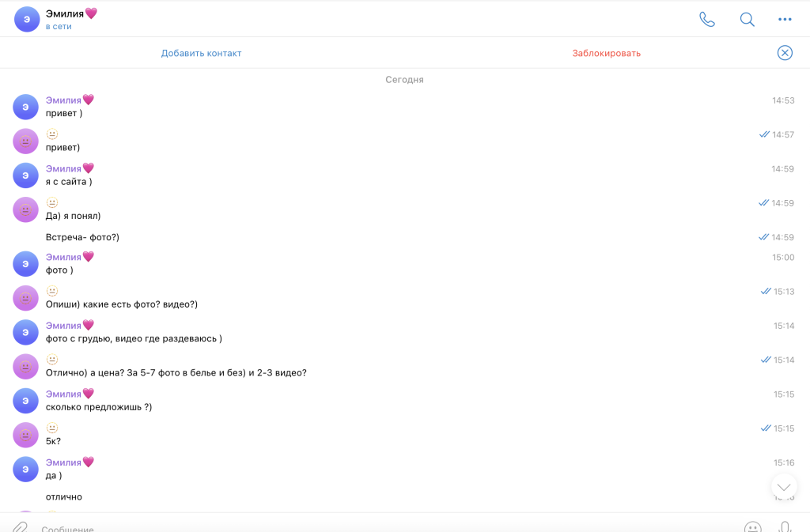The height and width of the screenshot is (532, 810).
Task: Click the smiley icon above the 15:13 message
Action: point(52,291)
